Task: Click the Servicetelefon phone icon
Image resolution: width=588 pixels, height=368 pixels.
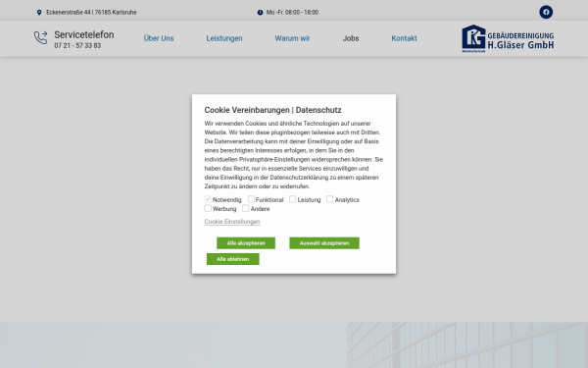Action: click(x=40, y=38)
